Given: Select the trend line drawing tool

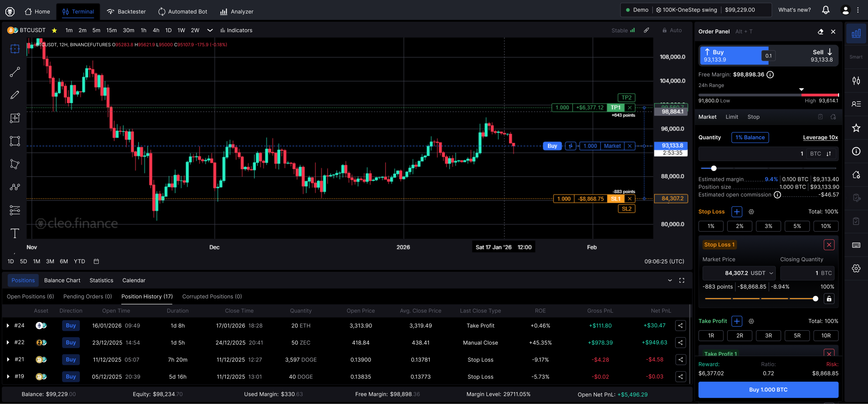Looking at the screenshot, I should tap(15, 72).
